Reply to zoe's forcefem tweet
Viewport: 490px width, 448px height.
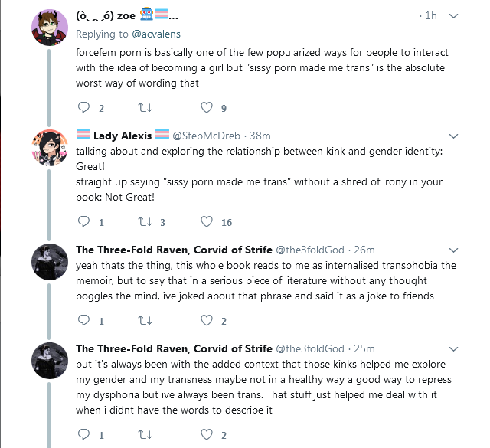(x=84, y=108)
